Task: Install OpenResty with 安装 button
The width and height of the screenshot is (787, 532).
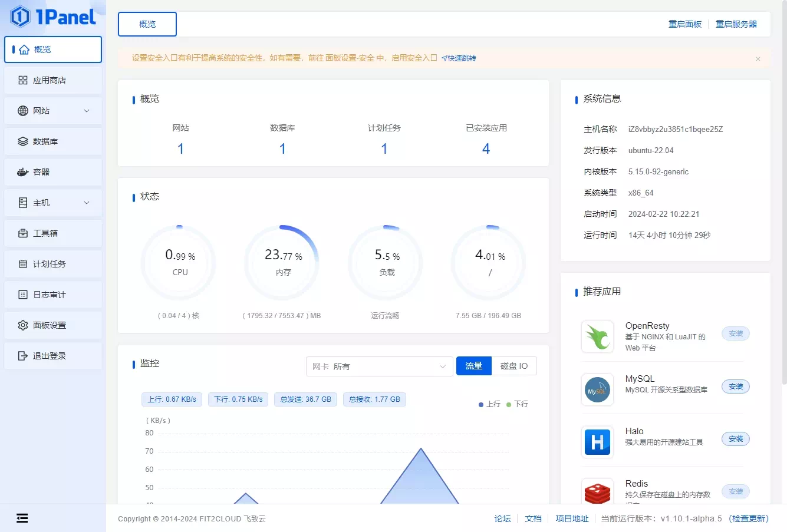Action: point(736,333)
